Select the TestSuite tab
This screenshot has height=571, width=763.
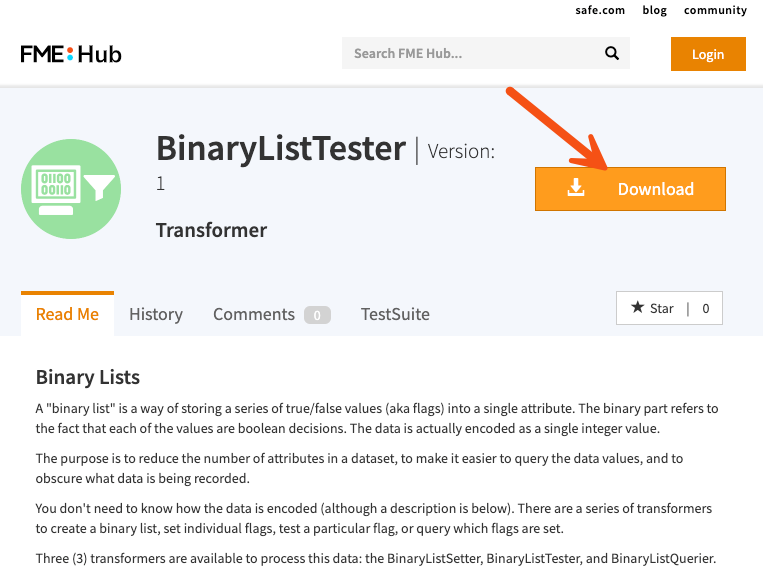click(x=395, y=314)
